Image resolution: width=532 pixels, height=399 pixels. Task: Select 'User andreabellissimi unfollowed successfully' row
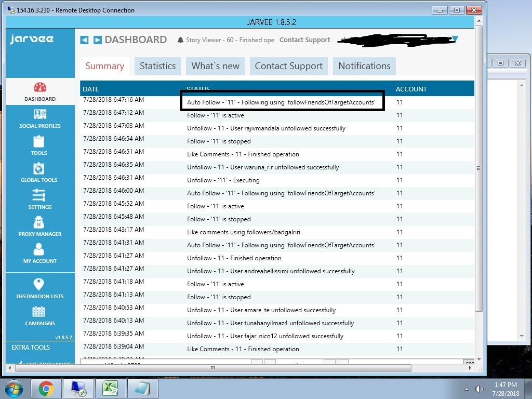tap(277, 271)
